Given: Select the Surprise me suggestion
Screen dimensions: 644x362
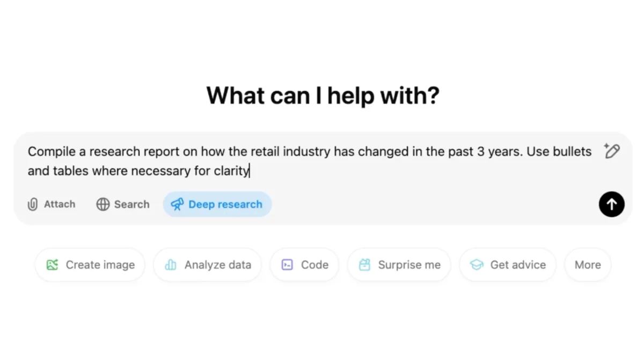Looking at the screenshot, I should 399,264.
